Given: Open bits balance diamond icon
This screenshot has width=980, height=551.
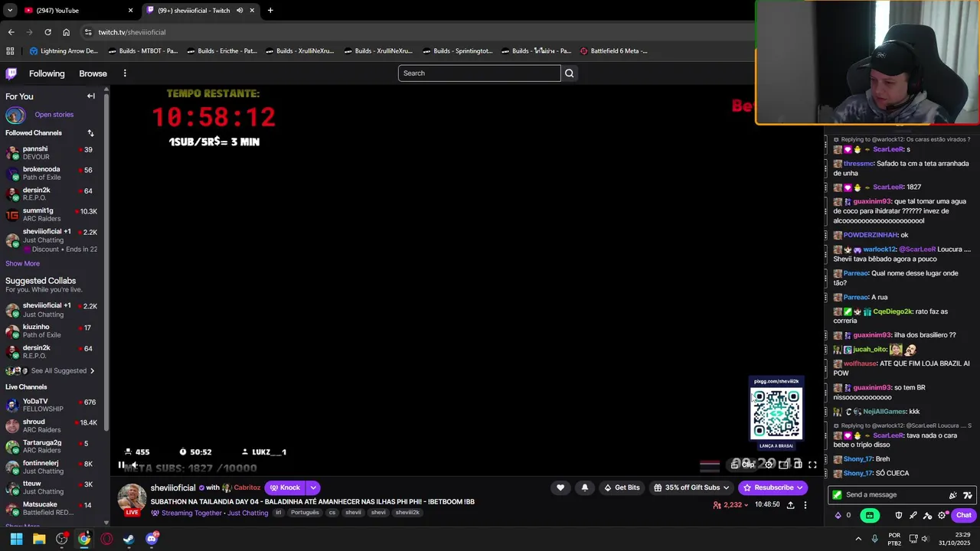Looking at the screenshot, I should [x=838, y=515].
